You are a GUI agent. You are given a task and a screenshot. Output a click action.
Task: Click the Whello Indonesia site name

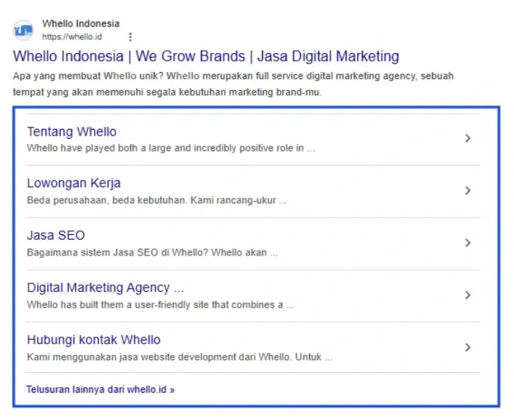[x=80, y=24]
